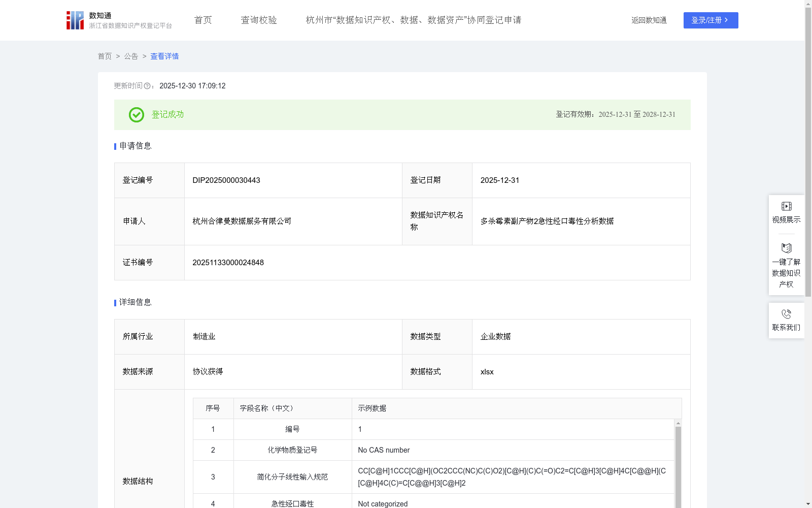The image size is (812, 508).
Task: Select the 企业数据 data type value
Action: (x=496, y=337)
